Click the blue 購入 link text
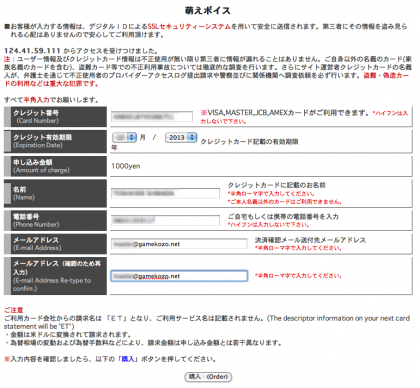The image size is (420, 388). 128,359
